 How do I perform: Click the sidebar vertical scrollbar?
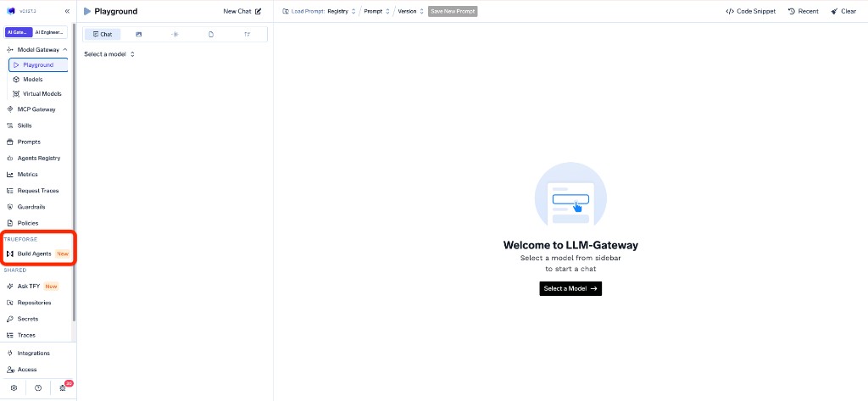coord(74,172)
